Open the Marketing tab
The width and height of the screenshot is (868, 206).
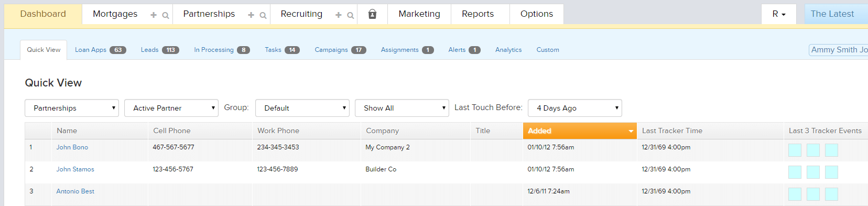coord(419,14)
